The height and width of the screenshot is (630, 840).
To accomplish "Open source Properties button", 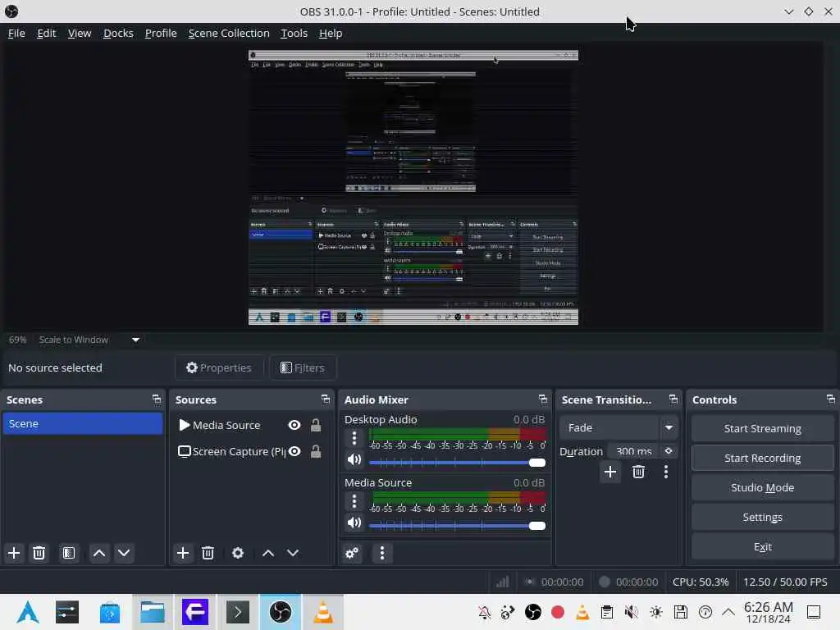I will (x=219, y=367).
